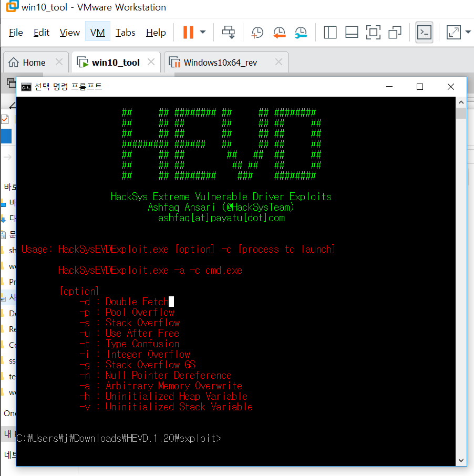Click the command prompt title bar icon
Screen dimensions: 474x476
pyautogui.click(x=26, y=87)
